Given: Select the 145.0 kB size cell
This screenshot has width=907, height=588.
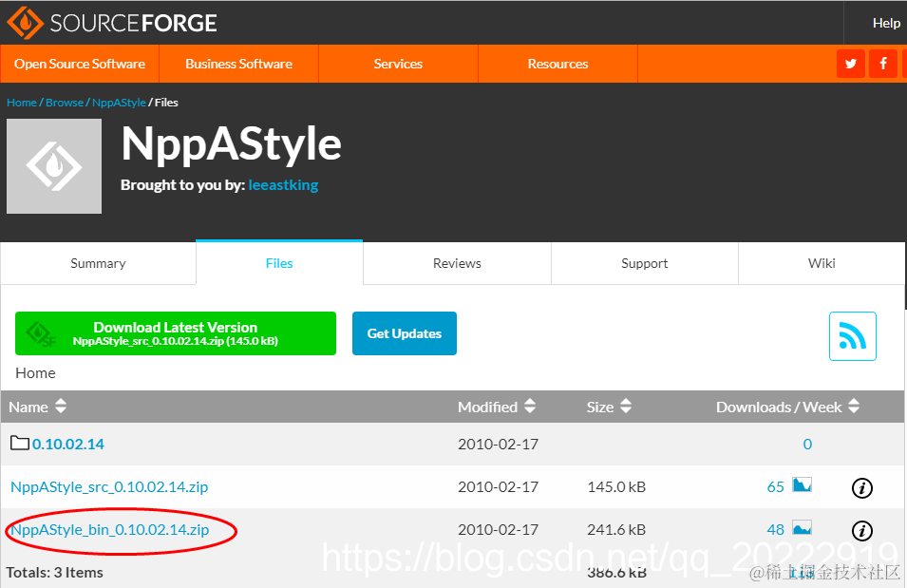Looking at the screenshot, I should [x=616, y=486].
